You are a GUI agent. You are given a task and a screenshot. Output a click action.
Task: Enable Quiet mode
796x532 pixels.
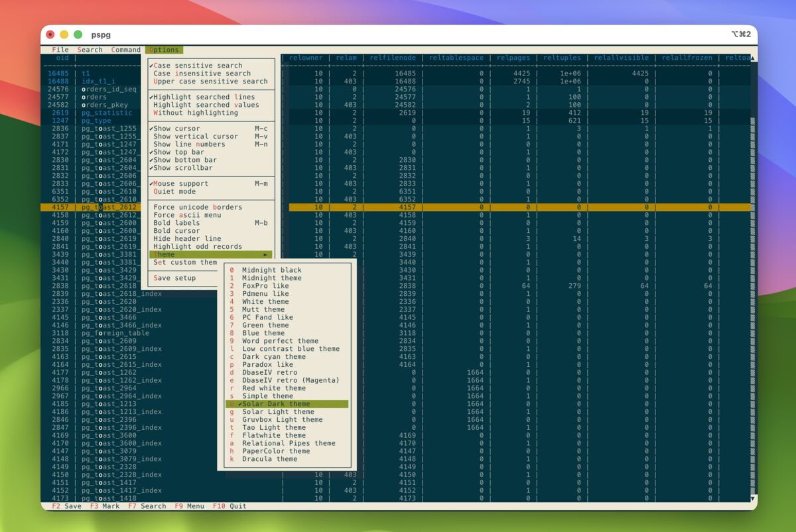(212, 192)
